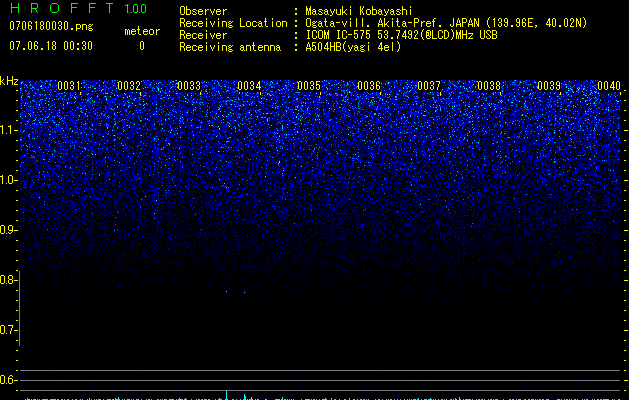Click the meteor count value 0
Screen dimensions: 629x400
142,46
